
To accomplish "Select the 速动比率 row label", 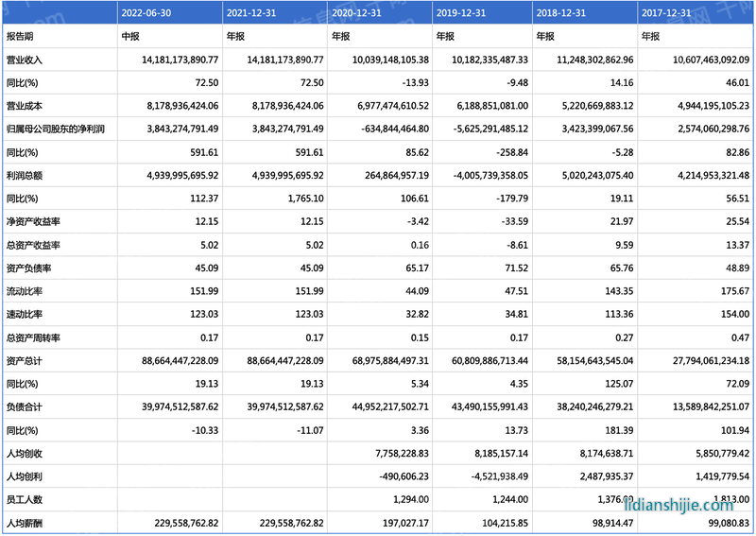I will tap(25, 314).
